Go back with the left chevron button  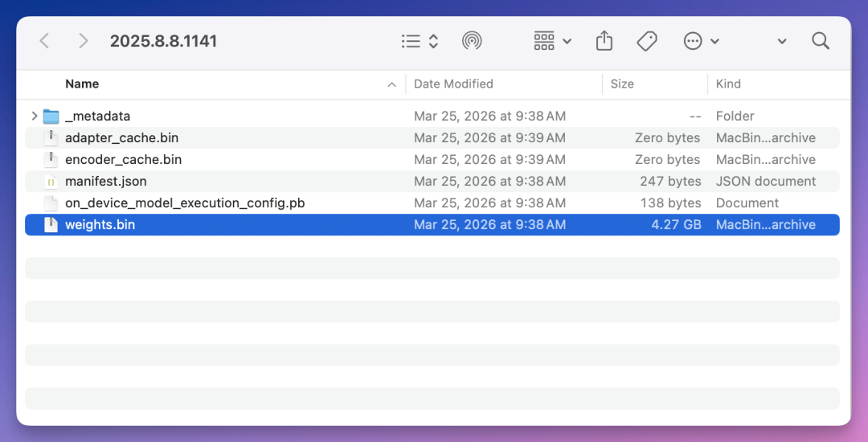(45, 41)
